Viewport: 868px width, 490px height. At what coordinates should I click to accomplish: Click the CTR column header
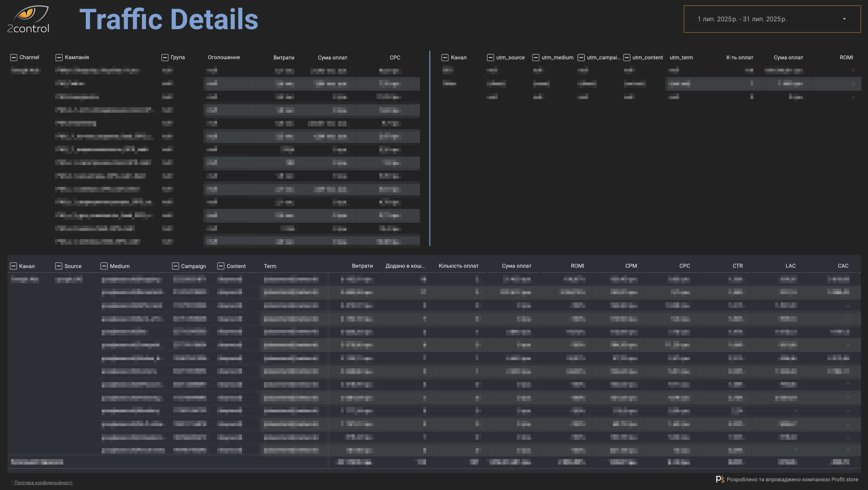pyautogui.click(x=737, y=266)
